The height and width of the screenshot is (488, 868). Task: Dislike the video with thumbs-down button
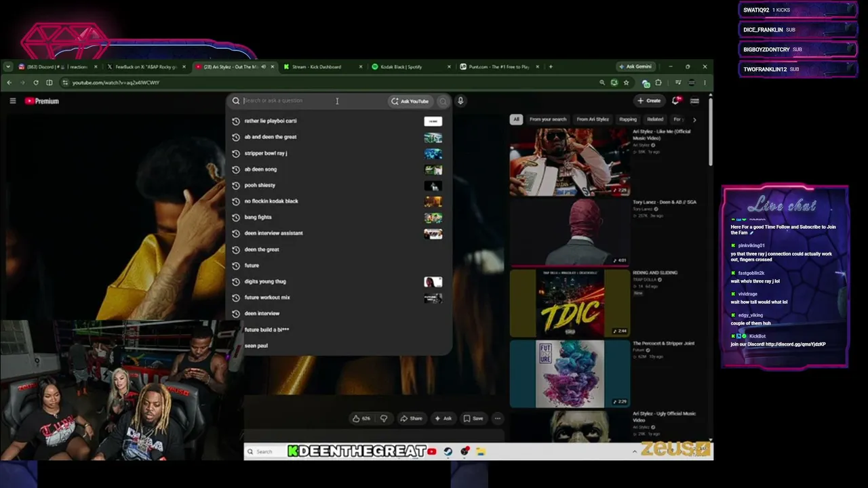[x=384, y=419]
